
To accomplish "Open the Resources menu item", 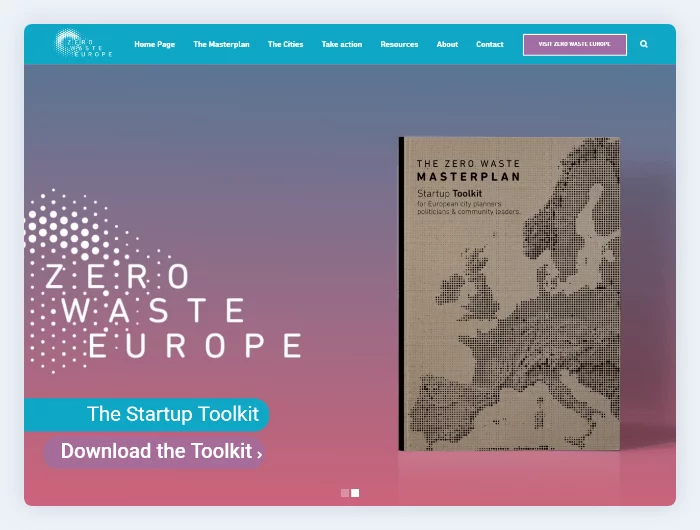I will point(399,44).
